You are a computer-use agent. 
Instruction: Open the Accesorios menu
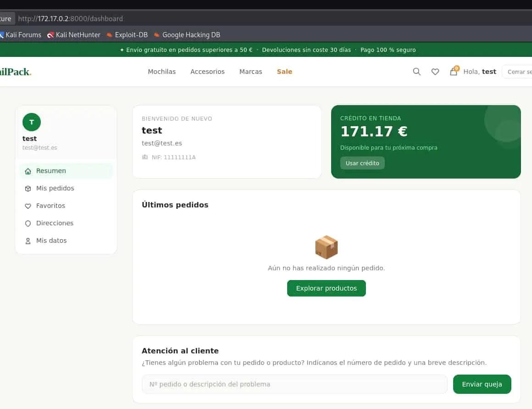click(x=207, y=72)
